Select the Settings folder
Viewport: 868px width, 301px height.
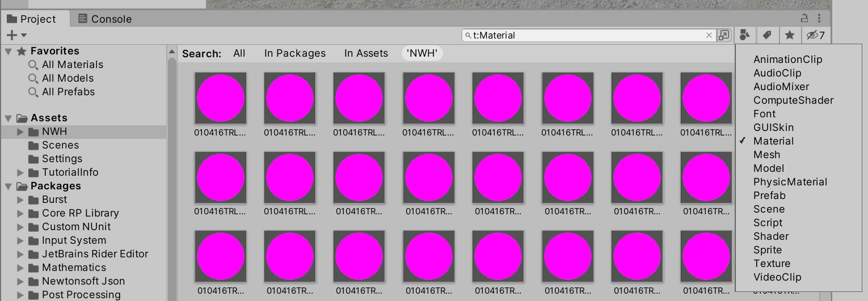62,159
